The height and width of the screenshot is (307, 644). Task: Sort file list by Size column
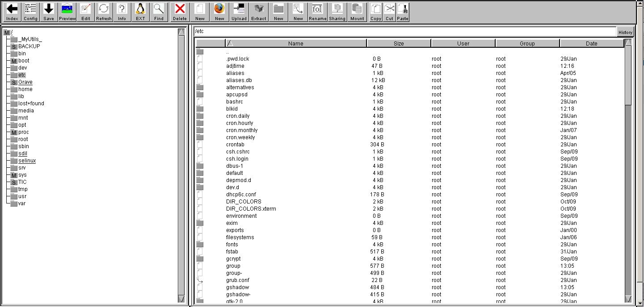(399, 43)
